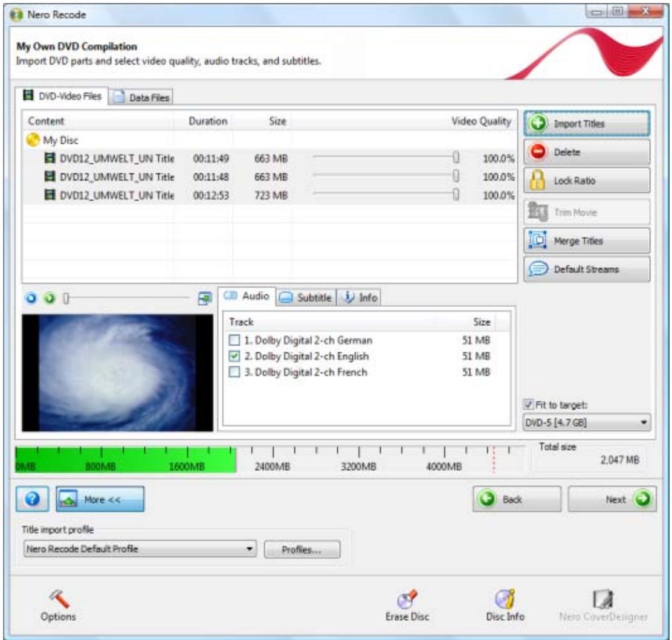
Task: Click the Trim Movie button
Action: click(586, 212)
